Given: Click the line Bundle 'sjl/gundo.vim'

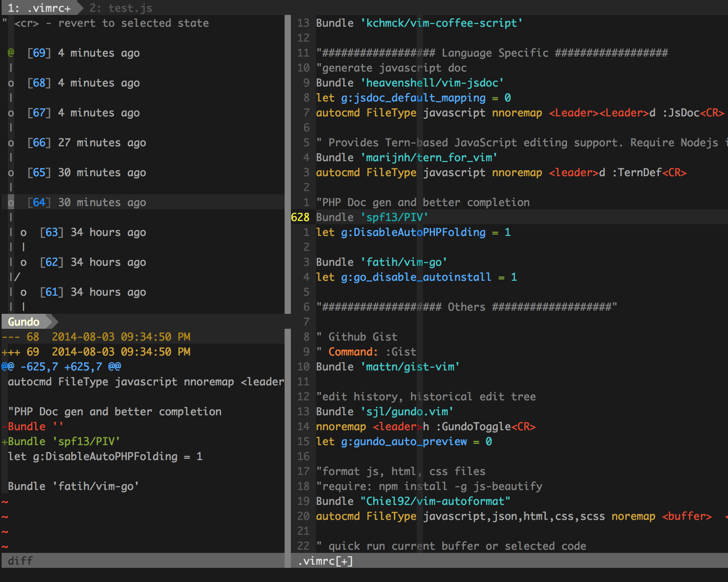Looking at the screenshot, I should 385,411.
